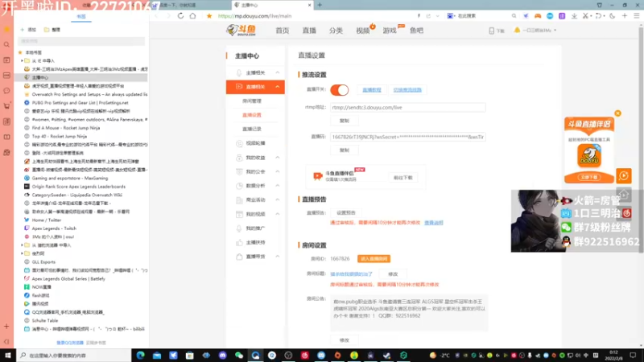Click the 直播带货 bag icon
This screenshot has height=362, width=644.
(239, 257)
